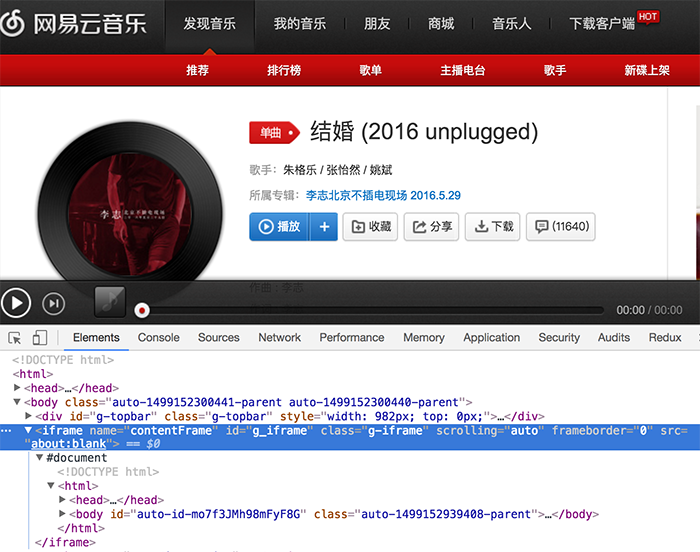The image size is (700, 552).
Task: Open album link 李志北京不插电现场 2016.5.29
Action: [x=383, y=195]
